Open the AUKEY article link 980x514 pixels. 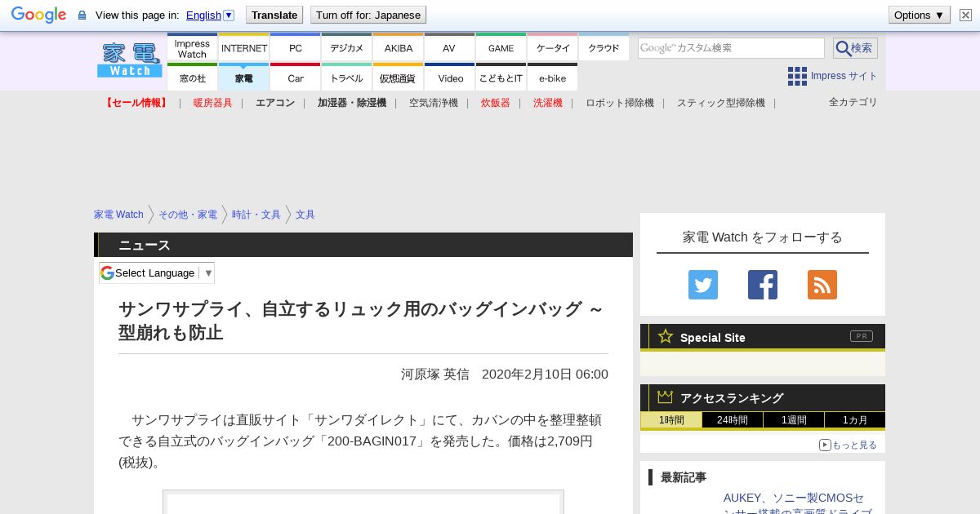[x=797, y=505]
